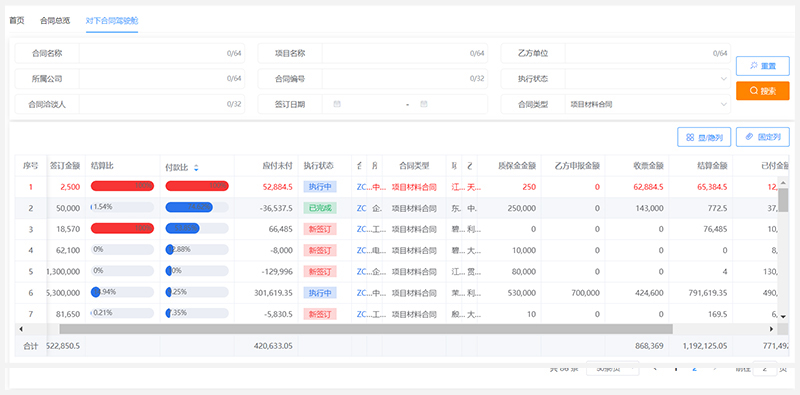The width and height of the screenshot is (800, 395).
Task: Click the 合同类型 column header
Action: tap(414, 166)
